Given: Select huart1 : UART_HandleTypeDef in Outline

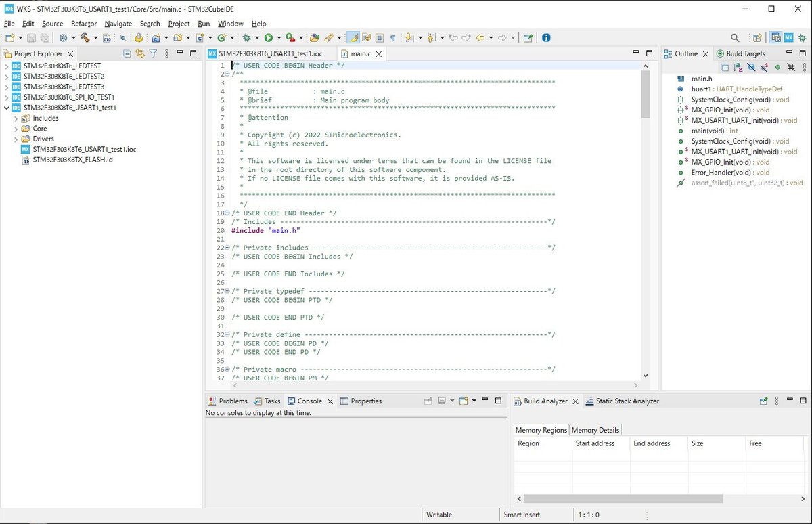Looking at the screenshot, I should [736, 89].
